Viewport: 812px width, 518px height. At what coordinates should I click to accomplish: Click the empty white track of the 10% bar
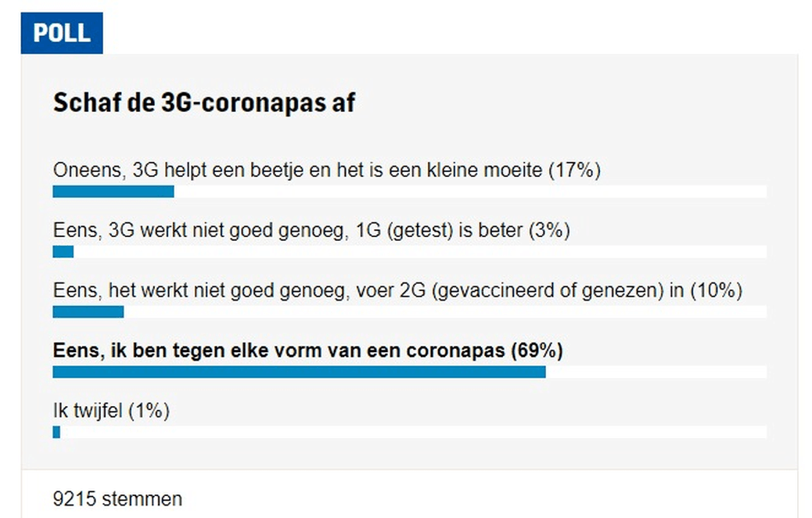pyautogui.click(x=444, y=312)
